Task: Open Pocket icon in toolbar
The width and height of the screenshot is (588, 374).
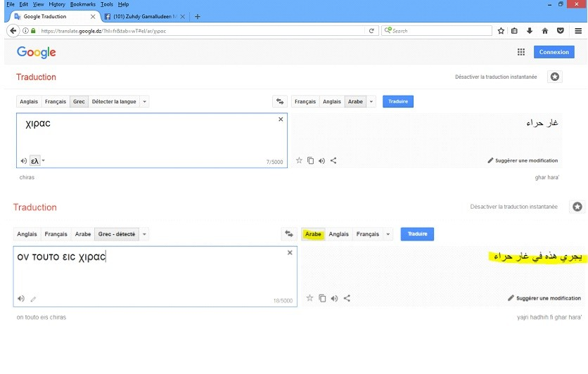Action: point(561,31)
